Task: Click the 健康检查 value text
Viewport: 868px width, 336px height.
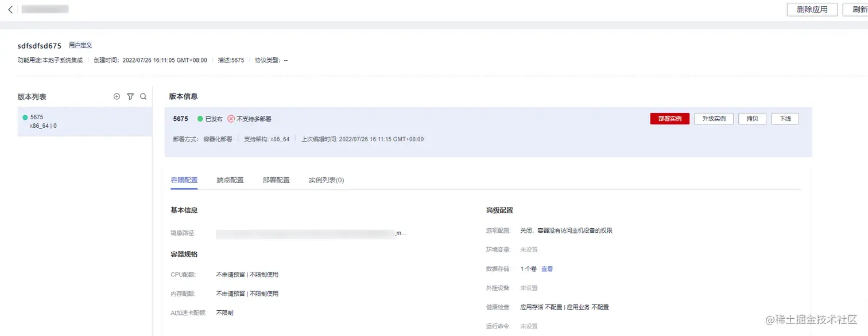Action: (x=564, y=307)
